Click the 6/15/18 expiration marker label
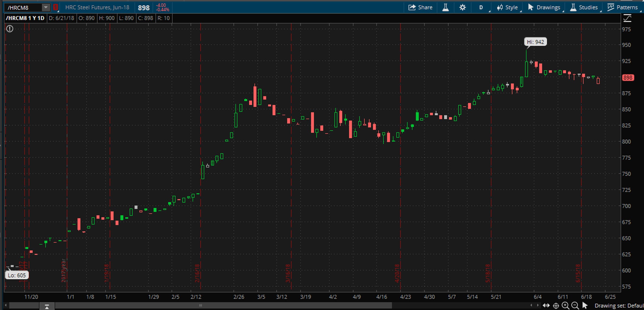 pyautogui.click(x=578, y=273)
